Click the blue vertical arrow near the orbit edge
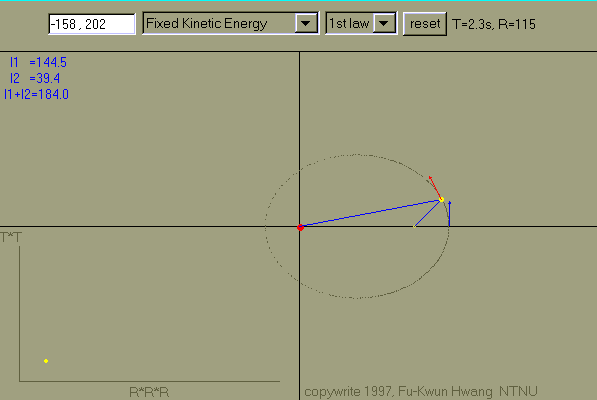 coord(450,214)
